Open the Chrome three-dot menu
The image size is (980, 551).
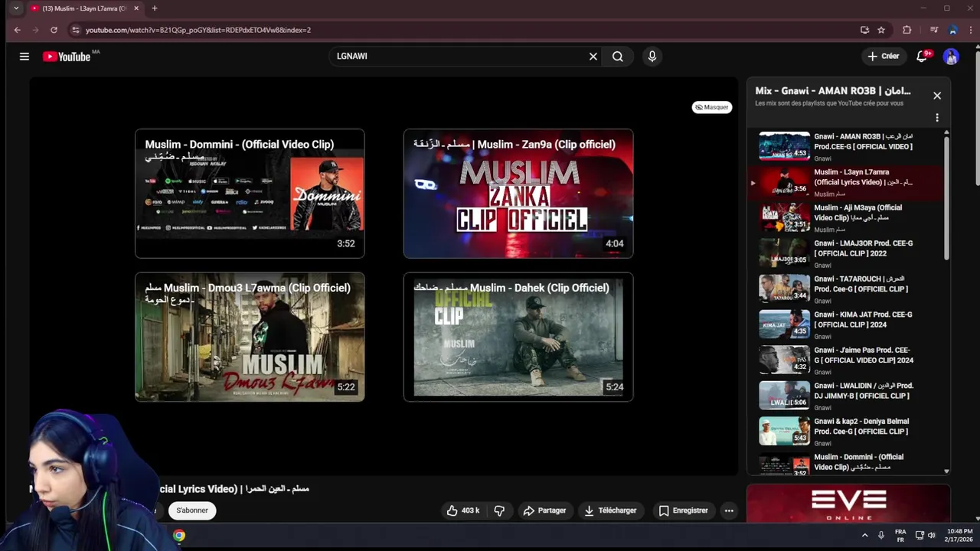(970, 30)
